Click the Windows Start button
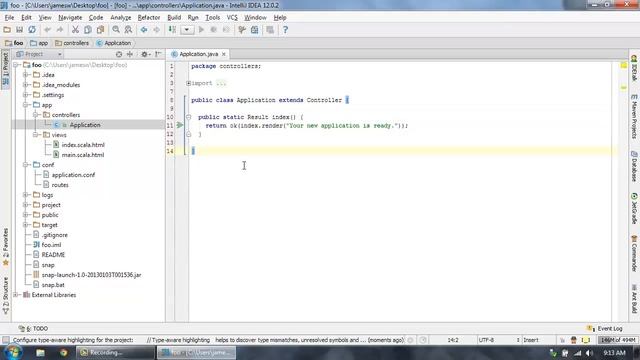 coord(12,353)
